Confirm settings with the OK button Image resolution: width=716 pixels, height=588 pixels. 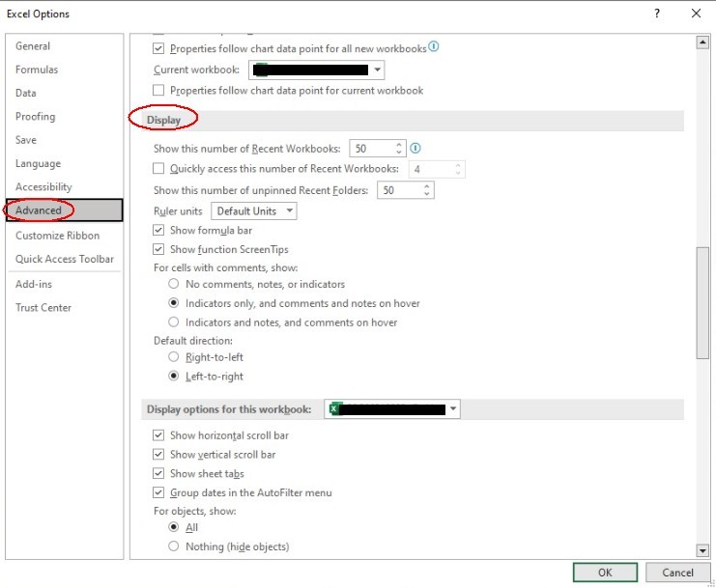click(x=605, y=573)
